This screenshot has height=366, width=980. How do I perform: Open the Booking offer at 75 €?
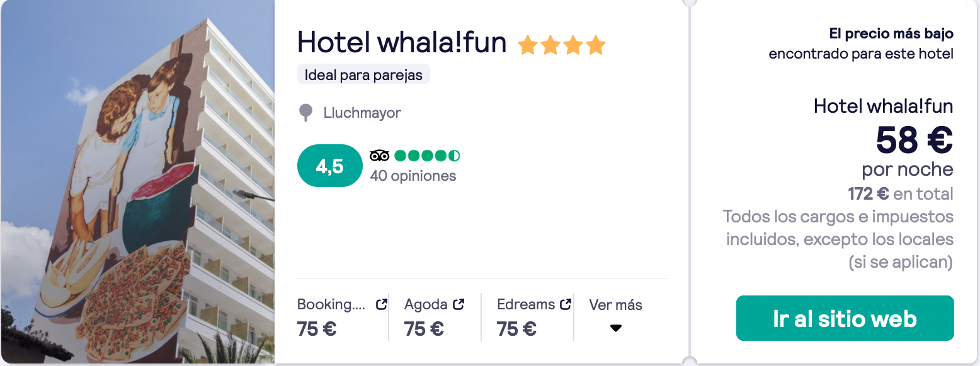coord(342,316)
